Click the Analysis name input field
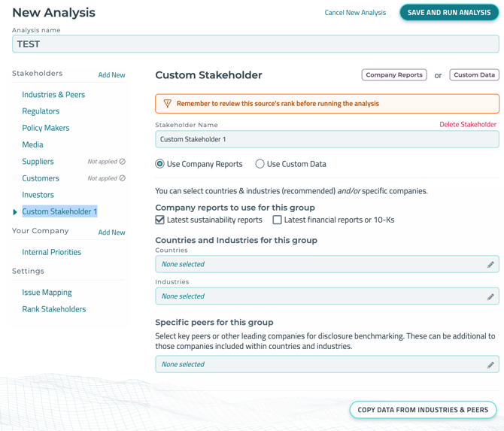The width and height of the screenshot is (504, 431). (255, 44)
